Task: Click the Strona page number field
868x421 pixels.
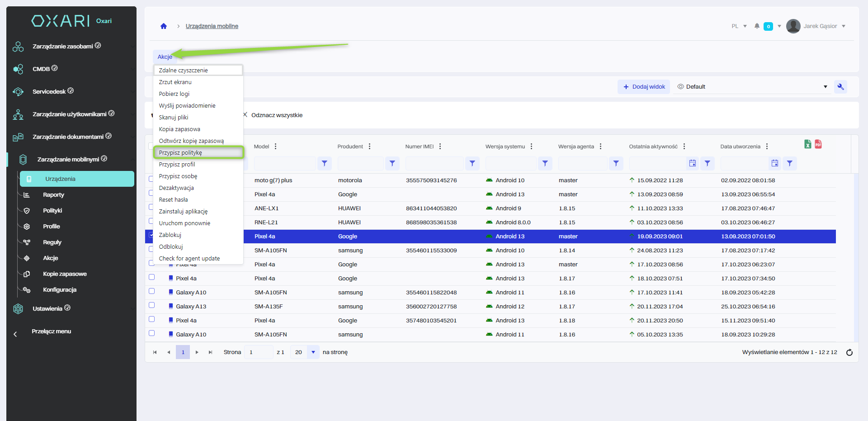Action: point(258,352)
